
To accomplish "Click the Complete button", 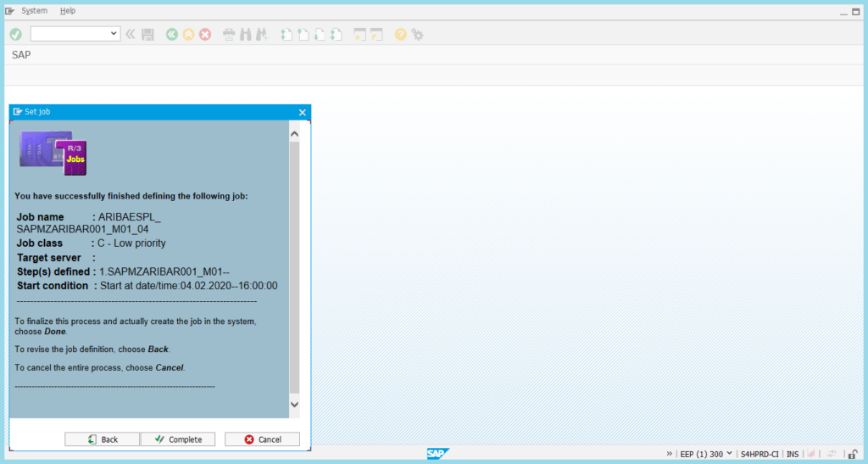I will pyautogui.click(x=178, y=439).
